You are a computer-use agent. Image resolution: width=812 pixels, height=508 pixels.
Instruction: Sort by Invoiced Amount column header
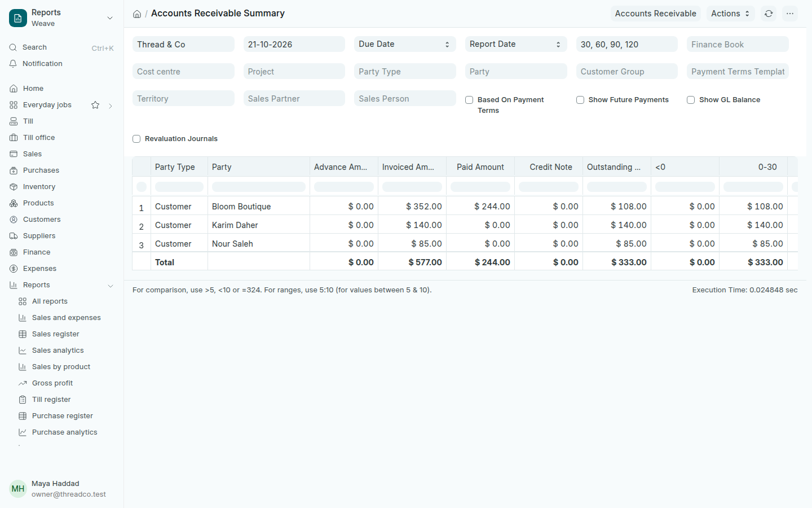click(412, 167)
